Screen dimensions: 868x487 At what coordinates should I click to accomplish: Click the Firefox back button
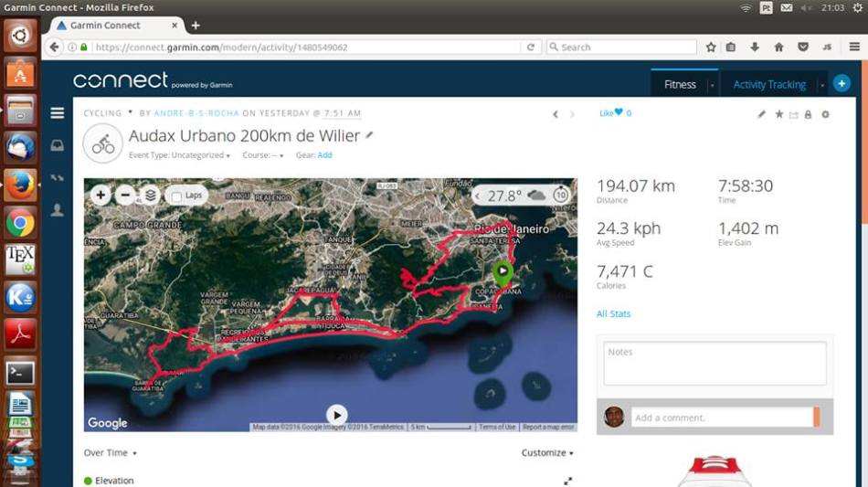54,47
